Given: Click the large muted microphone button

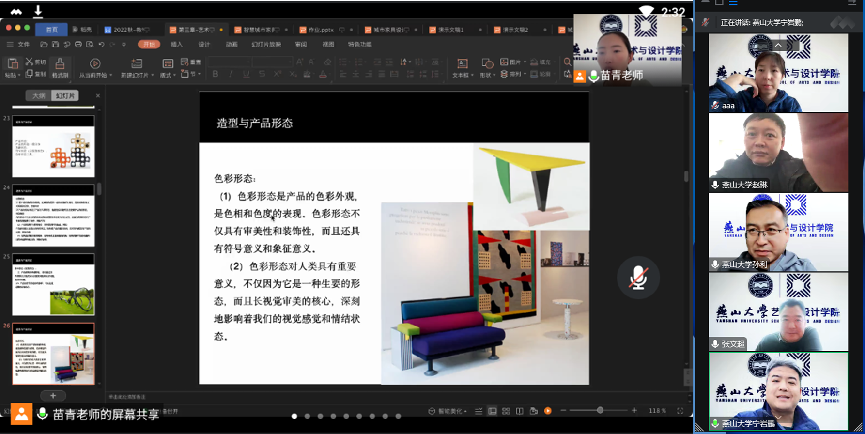Looking at the screenshot, I should pos(637,277).
